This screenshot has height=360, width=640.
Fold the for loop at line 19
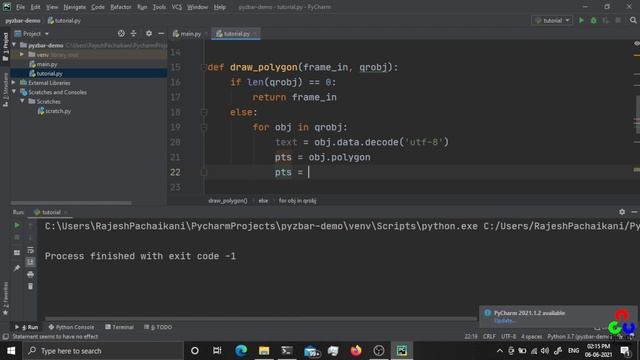tap(204, 127)
